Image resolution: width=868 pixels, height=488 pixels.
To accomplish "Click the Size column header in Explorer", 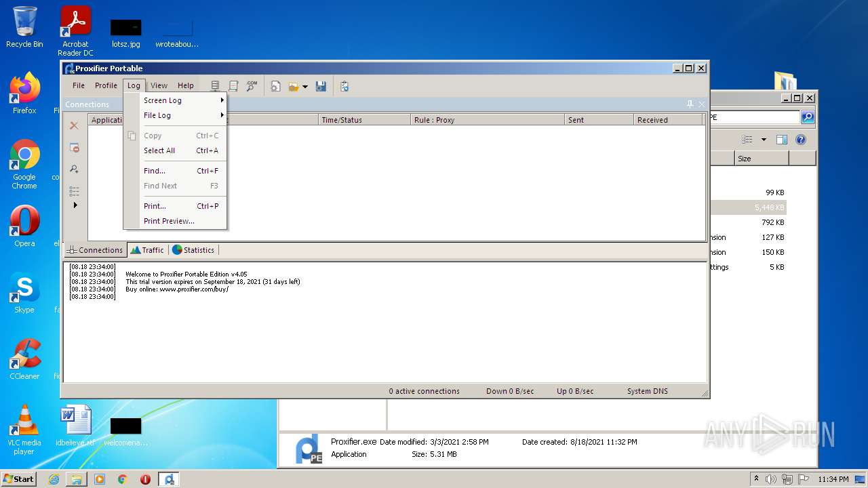I will tap(762, 159).
